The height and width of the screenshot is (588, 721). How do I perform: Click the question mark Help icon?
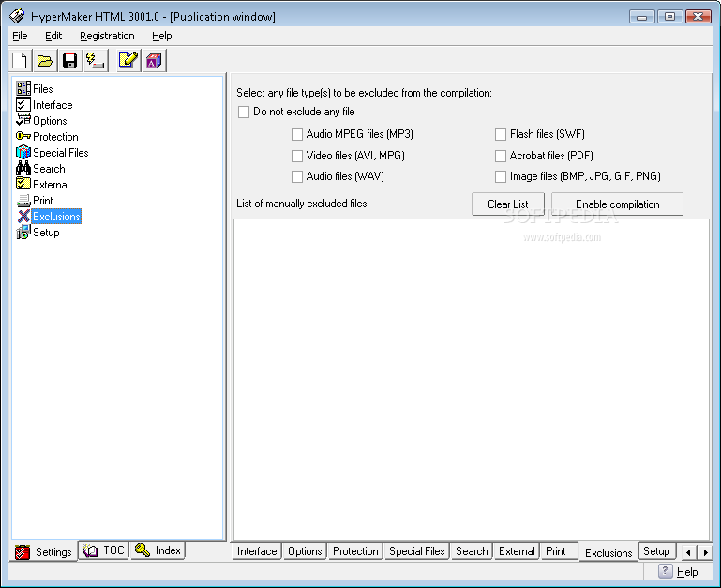(666, 571)
